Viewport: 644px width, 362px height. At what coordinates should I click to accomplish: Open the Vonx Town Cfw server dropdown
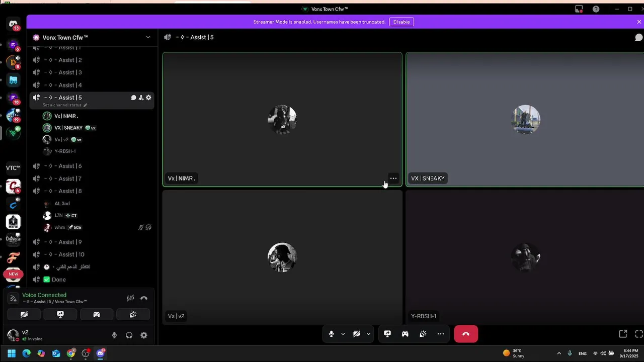tap(148, 37)
